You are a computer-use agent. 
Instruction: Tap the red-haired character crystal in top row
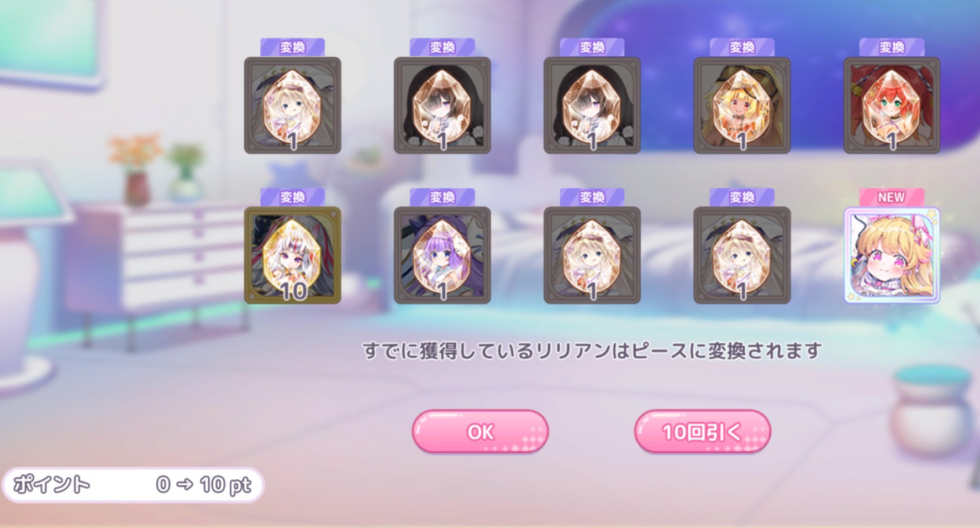pyautogui.click(x=892, y=105)
